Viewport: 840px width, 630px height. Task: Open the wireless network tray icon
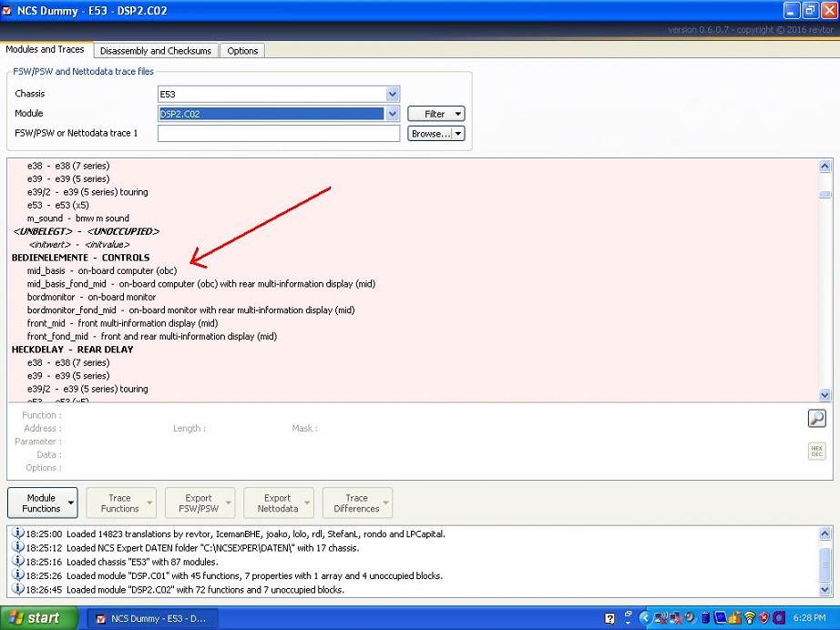tap(749, 618)
